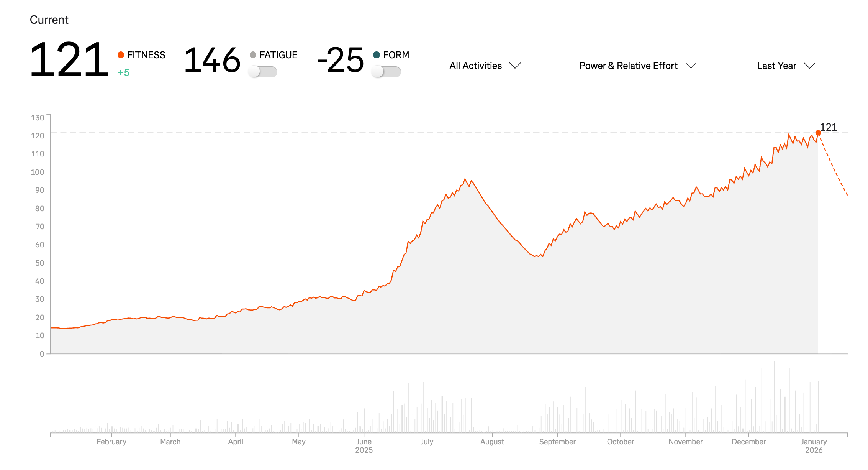Click the July fitness peak on chart
The height and width of the screenshot is (470, 868).
click(465, 179)
